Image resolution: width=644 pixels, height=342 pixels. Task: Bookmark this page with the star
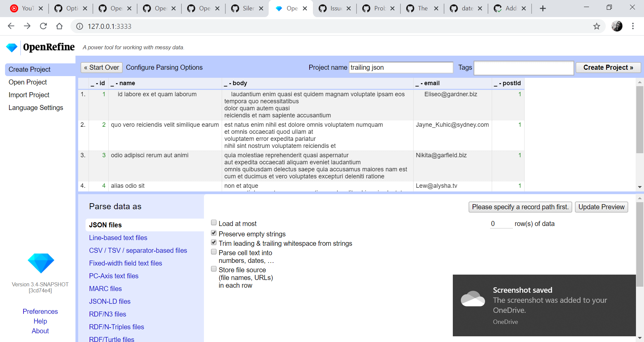coord(597,26)
